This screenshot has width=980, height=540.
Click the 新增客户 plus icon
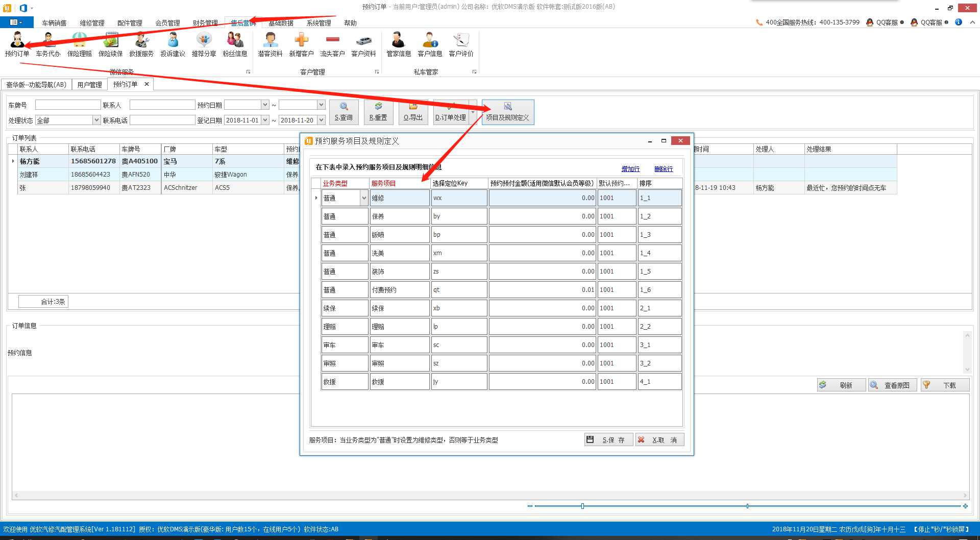pyautogui.click(x=301, y=44)
